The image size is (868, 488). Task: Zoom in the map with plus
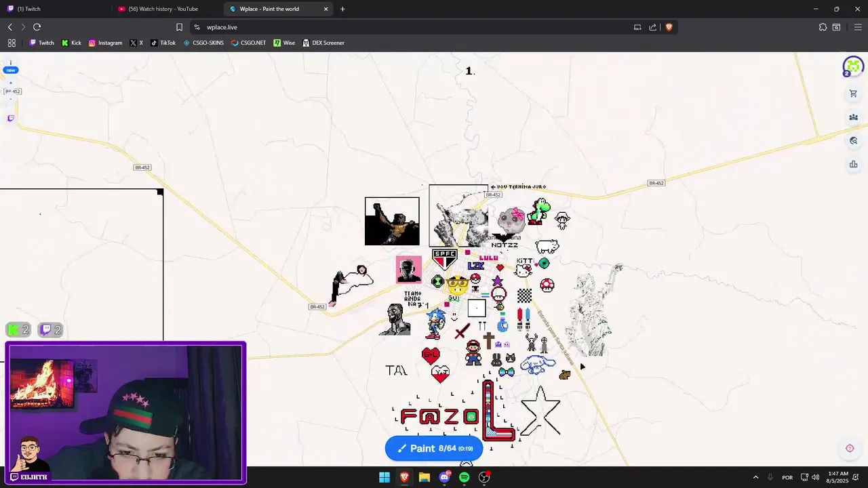[x=10, y=83]
